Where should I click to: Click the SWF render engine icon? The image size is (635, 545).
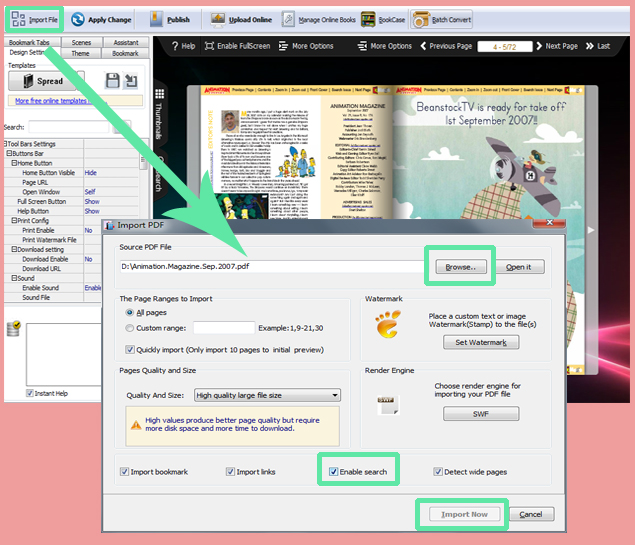[388, 405]
